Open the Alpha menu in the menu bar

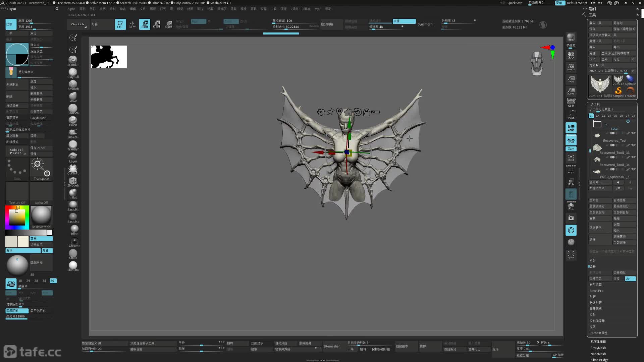(71, 9)
